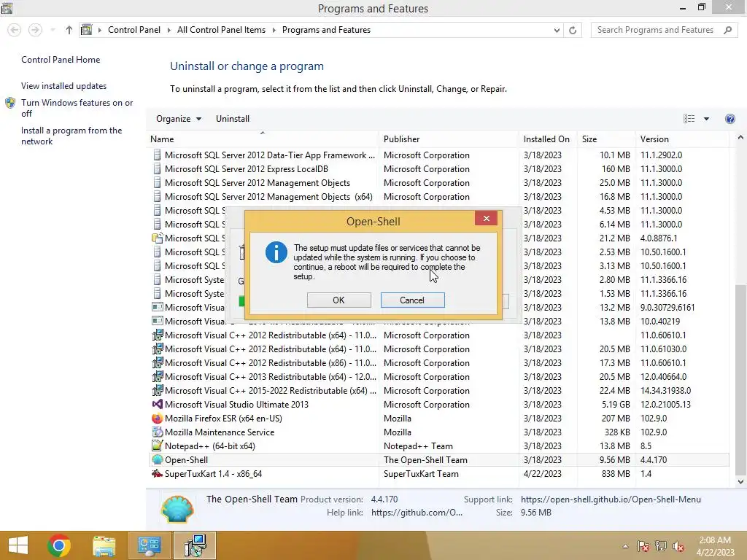Open Control Panel Home link

coord(61,60)
